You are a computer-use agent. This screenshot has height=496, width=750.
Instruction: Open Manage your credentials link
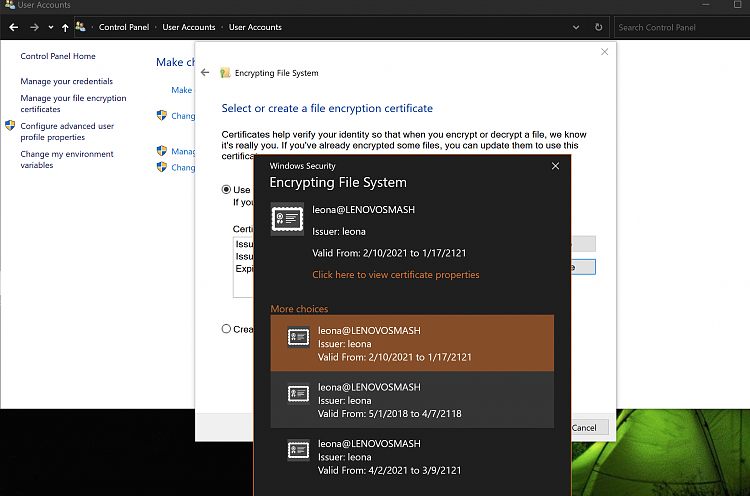pos(66,81)
